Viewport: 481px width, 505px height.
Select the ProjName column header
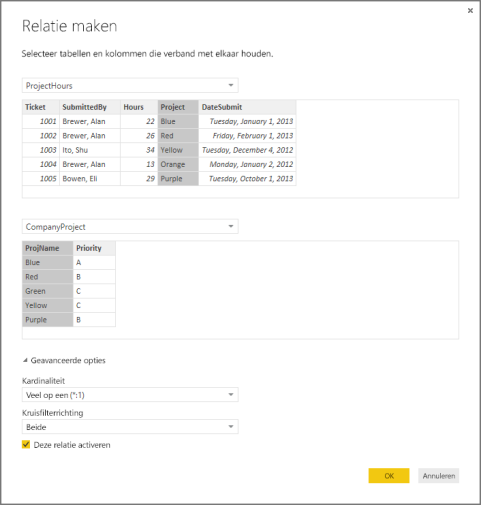click(47, 248)
